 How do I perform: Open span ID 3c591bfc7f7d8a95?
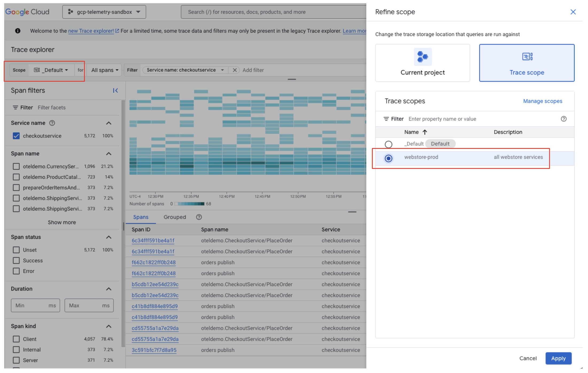(x=154, y=350)
